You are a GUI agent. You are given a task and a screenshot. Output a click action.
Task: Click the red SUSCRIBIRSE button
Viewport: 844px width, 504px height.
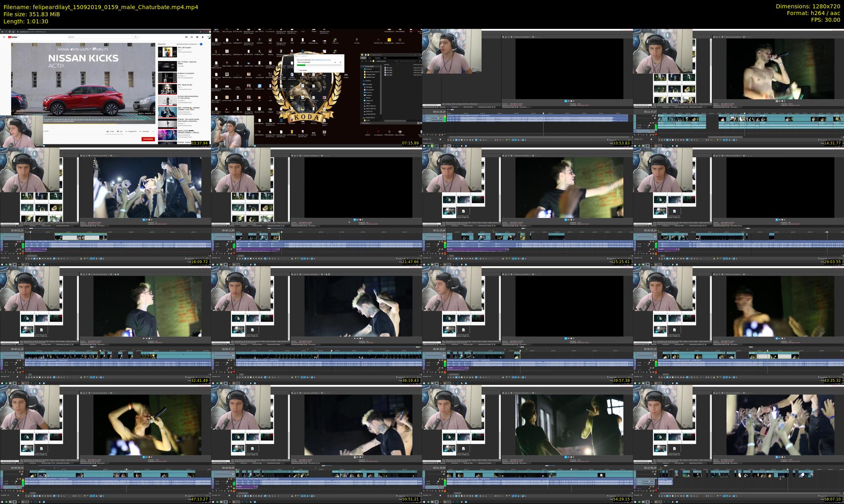pyautogui.click(x=148, y=139)
